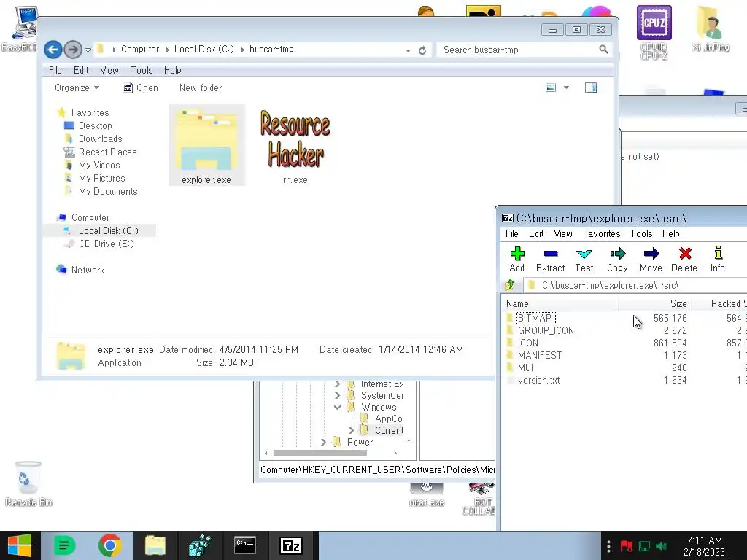This screenshot has width=747, height=560.
Task: Change the view with the views icon
Action: click(x=551, y=87)
